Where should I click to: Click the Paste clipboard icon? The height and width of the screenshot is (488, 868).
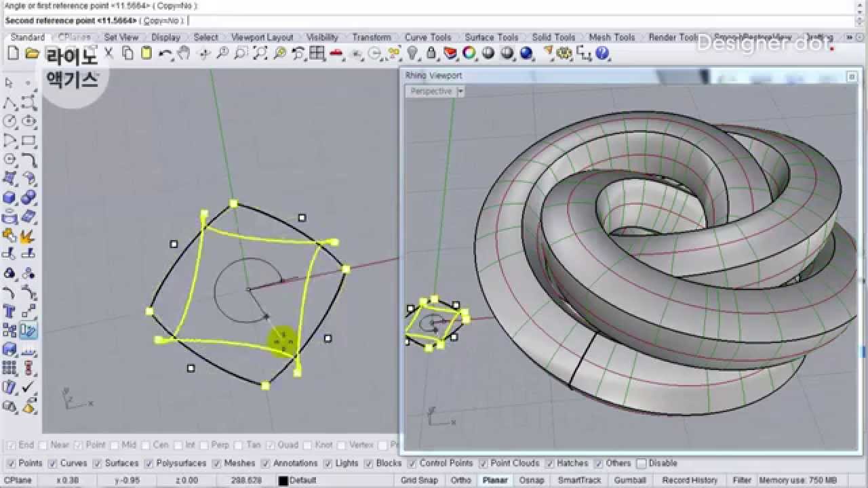146,53
